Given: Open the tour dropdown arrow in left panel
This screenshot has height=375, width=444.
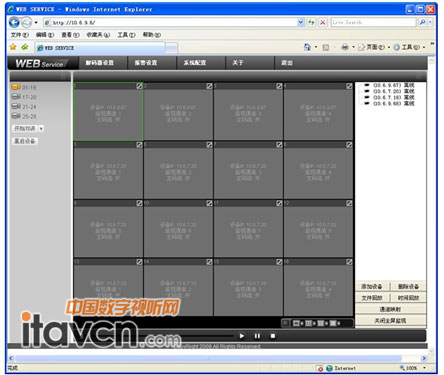Looking at the screenshot, I should (41, 129).
